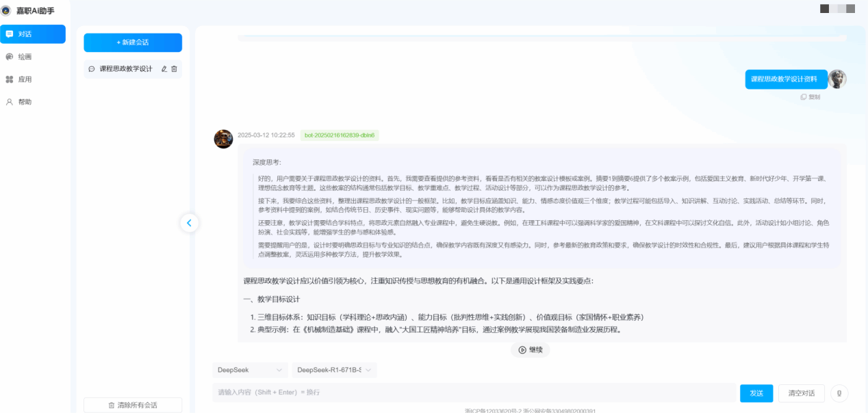This screenshot has height=413, width=868.
Task: Click the user avatar beside the sent message
Action: (837, 79)
